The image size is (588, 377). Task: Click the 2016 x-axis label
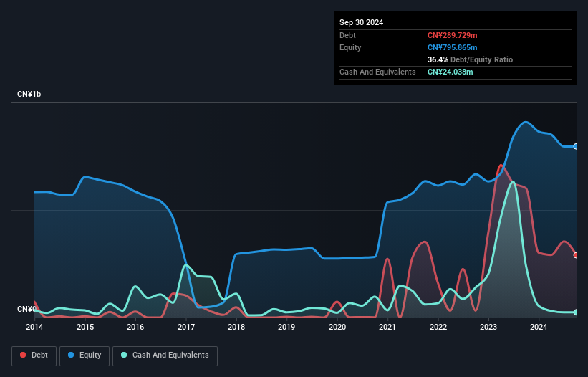[x=135, y=327]
